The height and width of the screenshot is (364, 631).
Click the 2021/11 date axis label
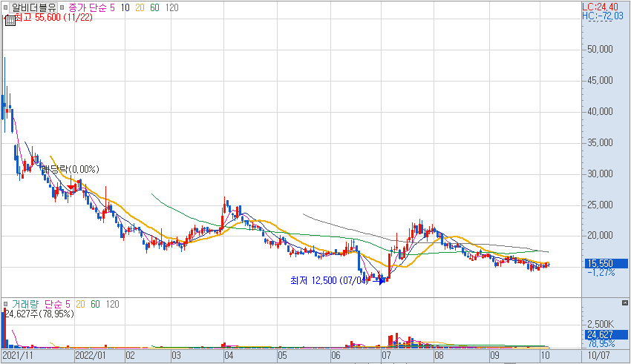coord(18,356)
